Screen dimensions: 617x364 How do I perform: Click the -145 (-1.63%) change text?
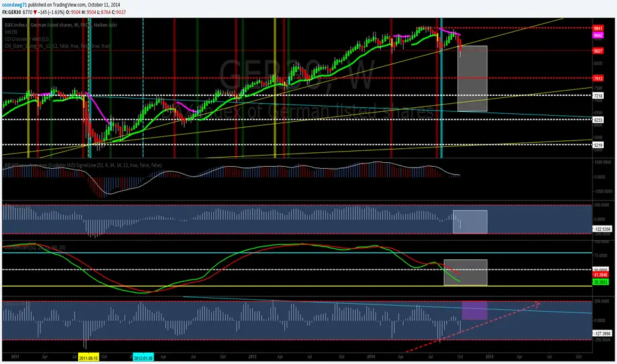[x=51, y=12]
